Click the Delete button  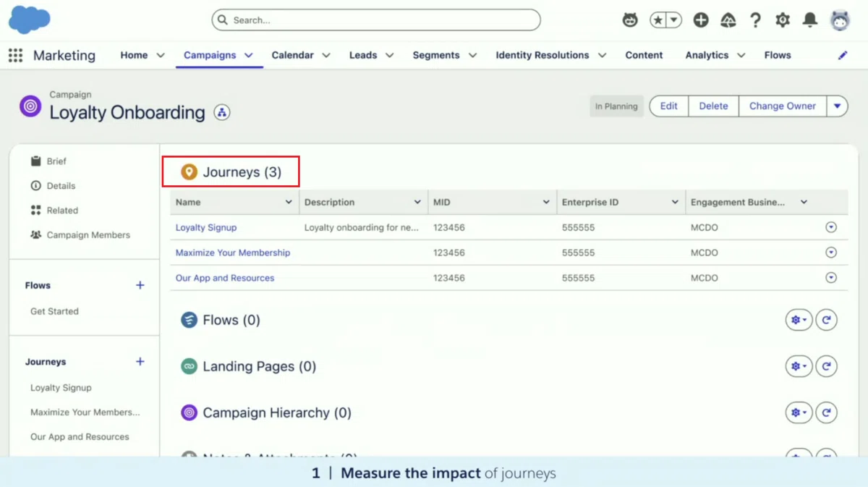[713, 106]
